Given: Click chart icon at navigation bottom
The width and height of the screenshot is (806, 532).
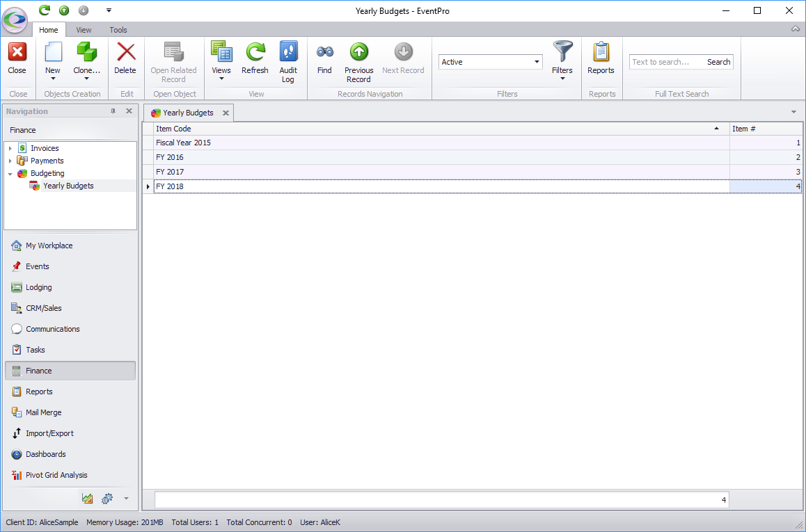Looking at the screenshot, I should (x=88, y=498).
